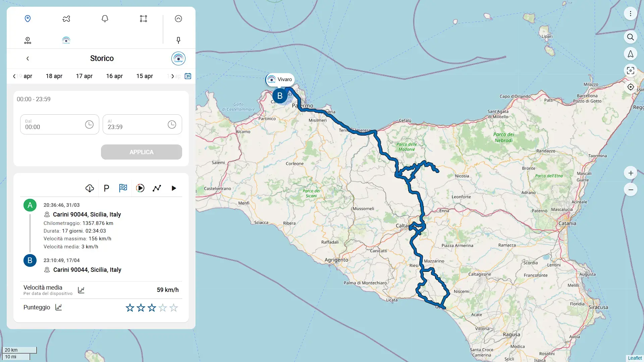Screen dimensions: 644x362
Task: Navigate to earlier dates with the left chevron
Action: tap(14, 76)
